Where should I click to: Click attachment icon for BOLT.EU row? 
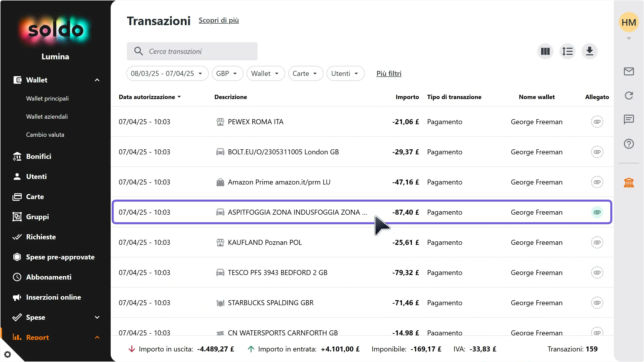click(x=597, y=152)
